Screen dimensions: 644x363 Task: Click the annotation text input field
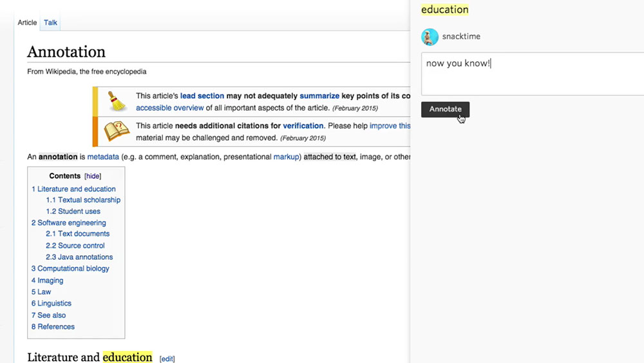[x=532, y=74]
